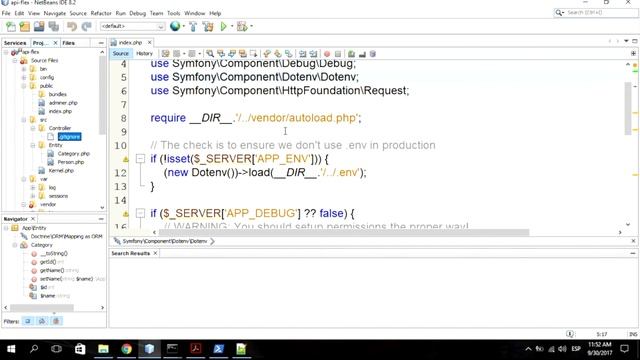640x360 pixels.
Task: Click the Open Project toolbar icon
Action: coord(39,27)
